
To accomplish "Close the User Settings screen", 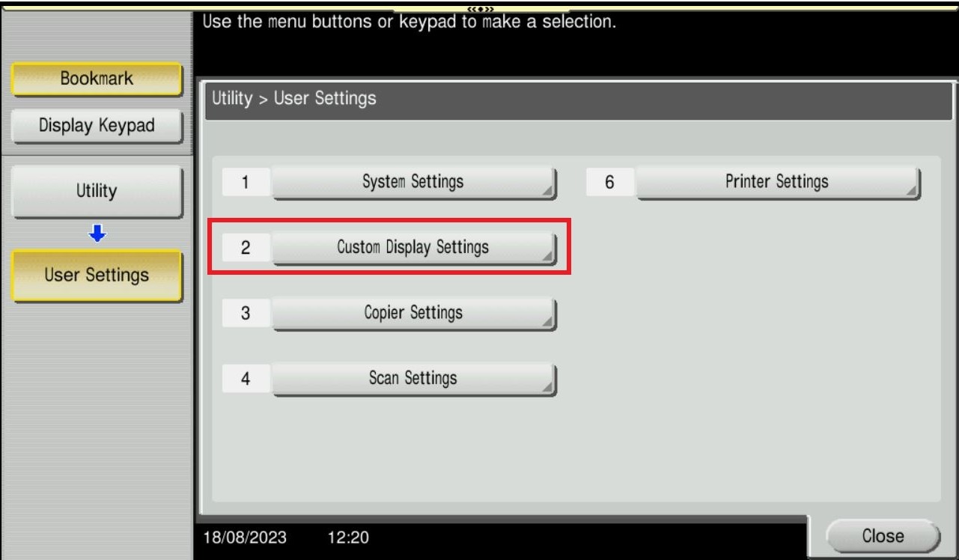I will [x=883, y=536].
